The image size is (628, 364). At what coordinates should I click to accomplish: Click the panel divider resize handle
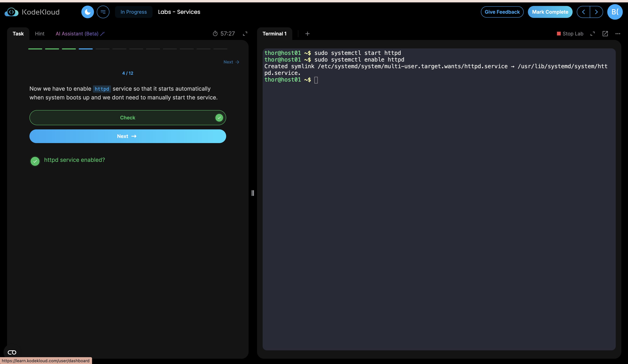252,193
